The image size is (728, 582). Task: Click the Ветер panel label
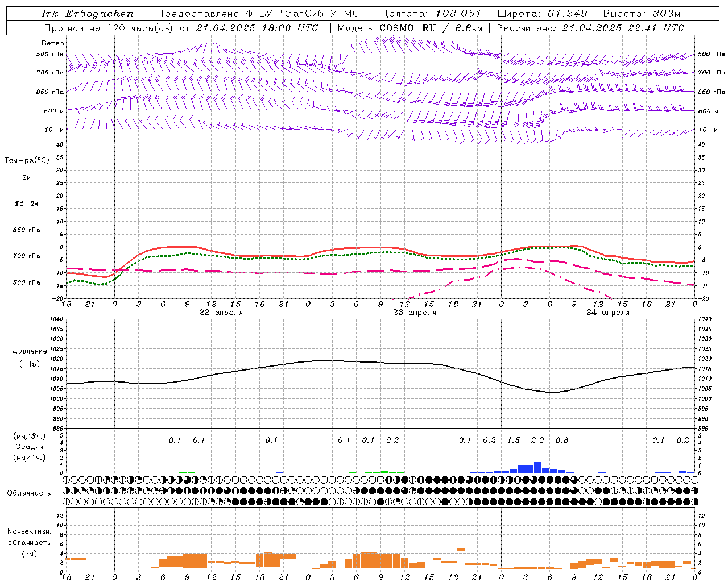(53, 43)
